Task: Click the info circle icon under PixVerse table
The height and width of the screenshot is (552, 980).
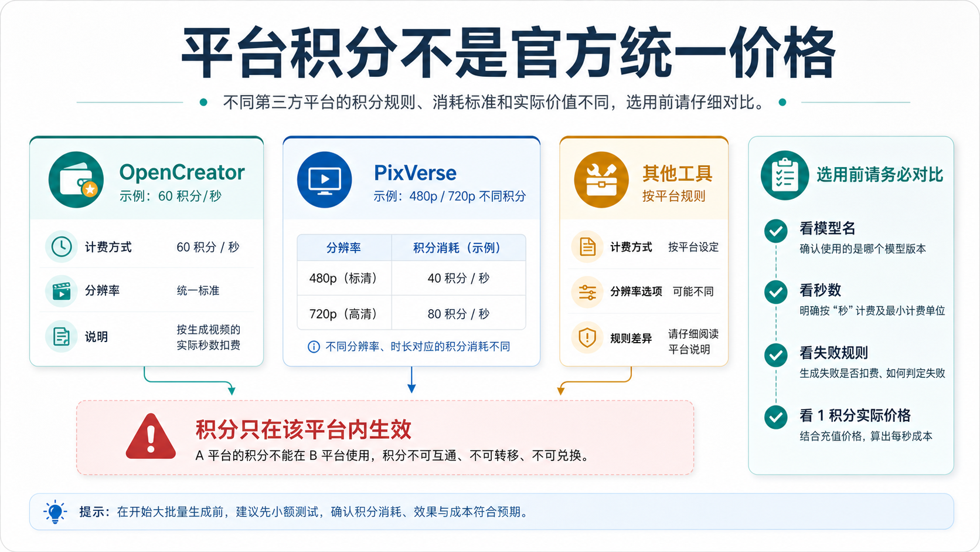Action: click(x=314, y=347)
